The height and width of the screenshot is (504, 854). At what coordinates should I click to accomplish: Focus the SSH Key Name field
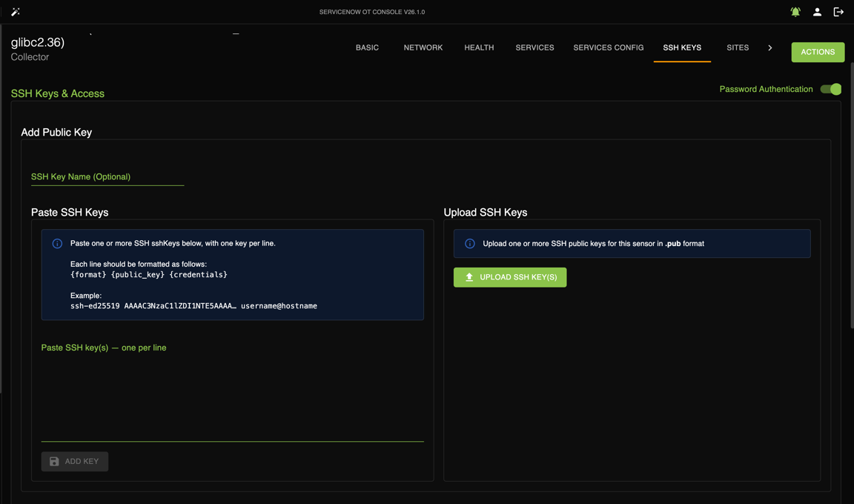(x=107, y=177)
